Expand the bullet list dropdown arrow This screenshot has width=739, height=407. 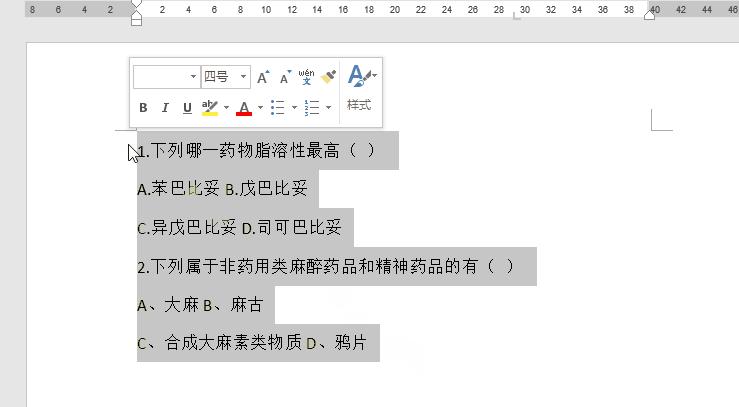pyautogui.click(x=294, y=108)
